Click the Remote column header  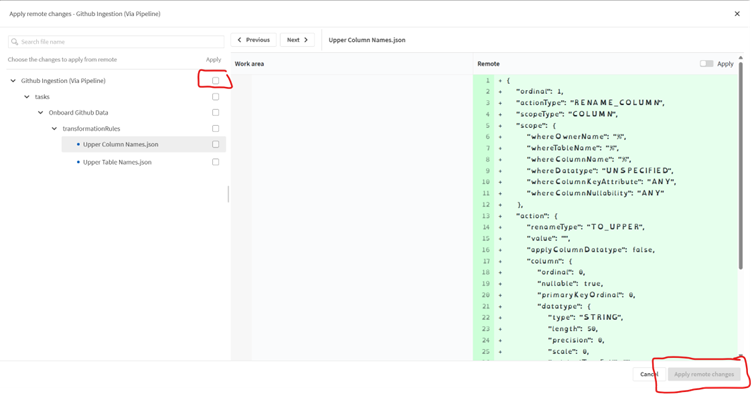[x=488, y=64]
